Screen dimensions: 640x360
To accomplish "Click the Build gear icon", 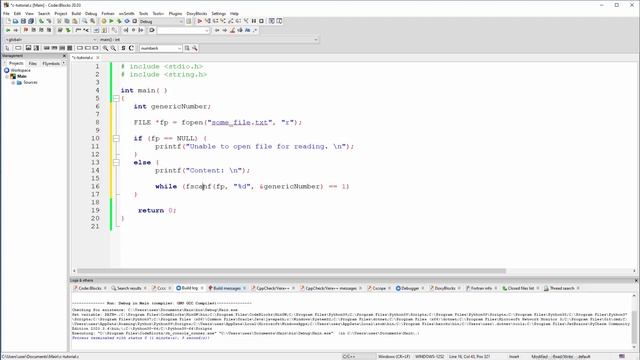I will 104,21.
